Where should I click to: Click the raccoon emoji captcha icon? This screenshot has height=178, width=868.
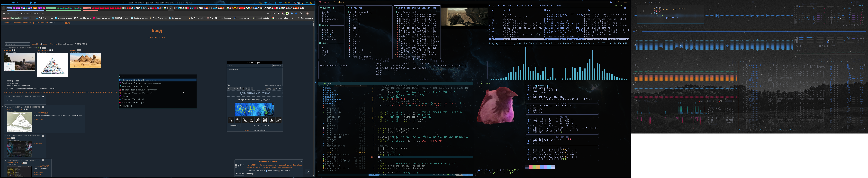265,120
